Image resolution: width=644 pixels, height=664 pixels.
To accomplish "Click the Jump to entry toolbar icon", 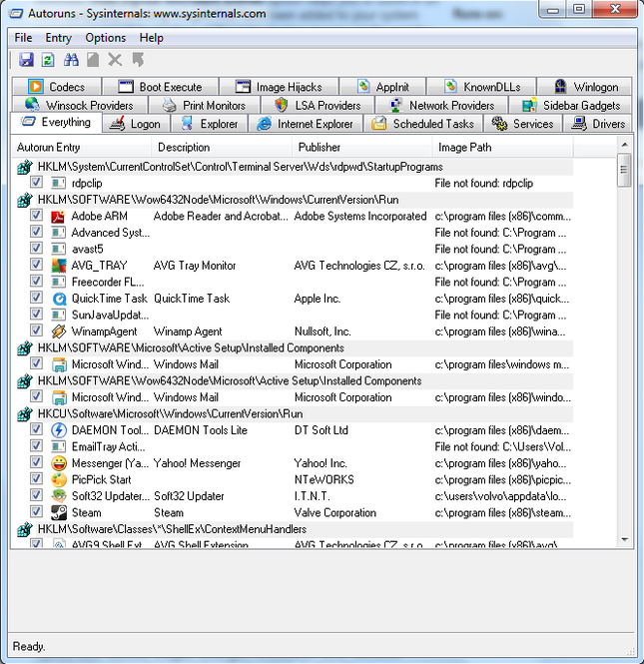I will 138,60.
